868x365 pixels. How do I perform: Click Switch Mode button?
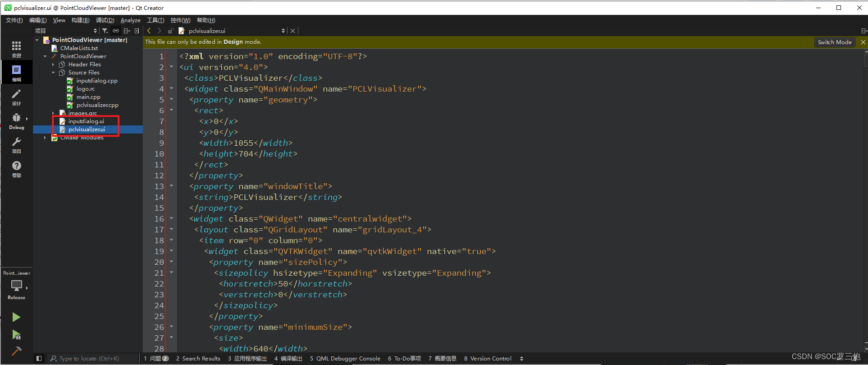(x=835, y=42)
